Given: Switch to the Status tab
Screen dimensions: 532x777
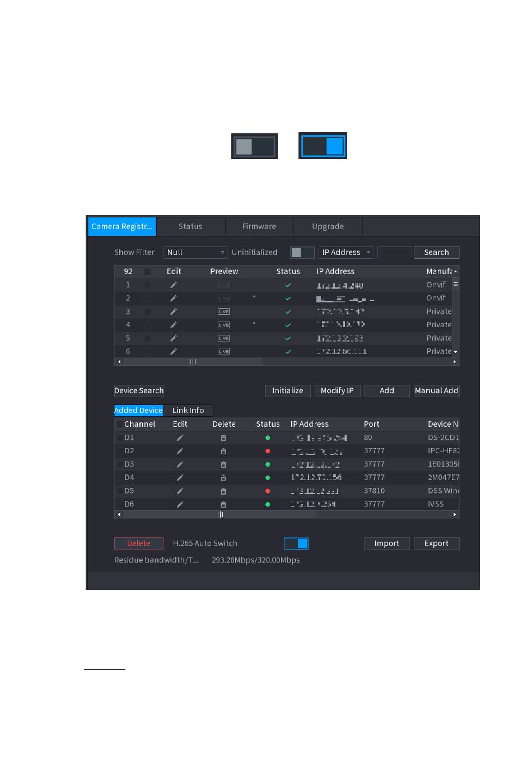Looking at the screenshot, I should (190, 226).
